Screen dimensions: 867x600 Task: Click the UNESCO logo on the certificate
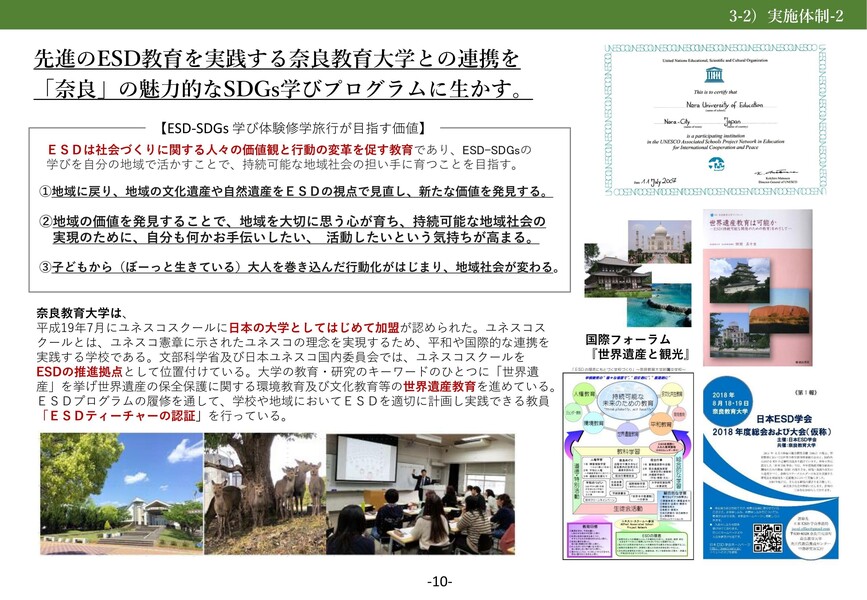coord(711,76)
